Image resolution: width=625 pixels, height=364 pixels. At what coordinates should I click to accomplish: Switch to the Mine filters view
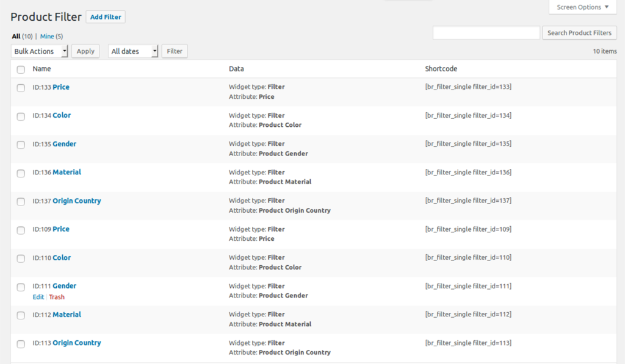point(47,37)
